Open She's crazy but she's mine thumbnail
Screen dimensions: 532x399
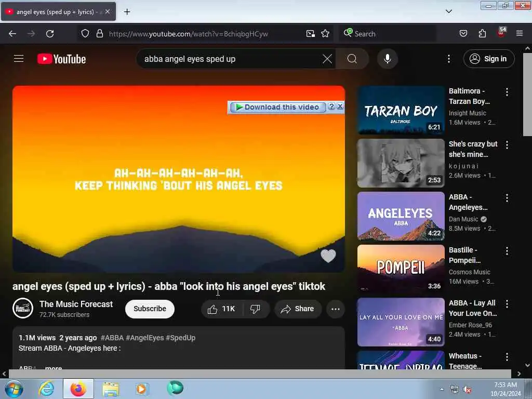pyautogui.click(x=401, y=163)
